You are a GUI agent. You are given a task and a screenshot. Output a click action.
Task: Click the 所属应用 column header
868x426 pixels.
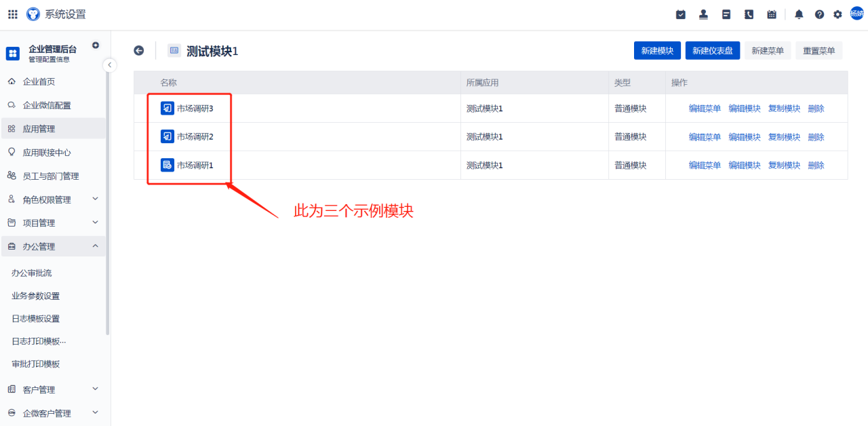tap(483, 83)
